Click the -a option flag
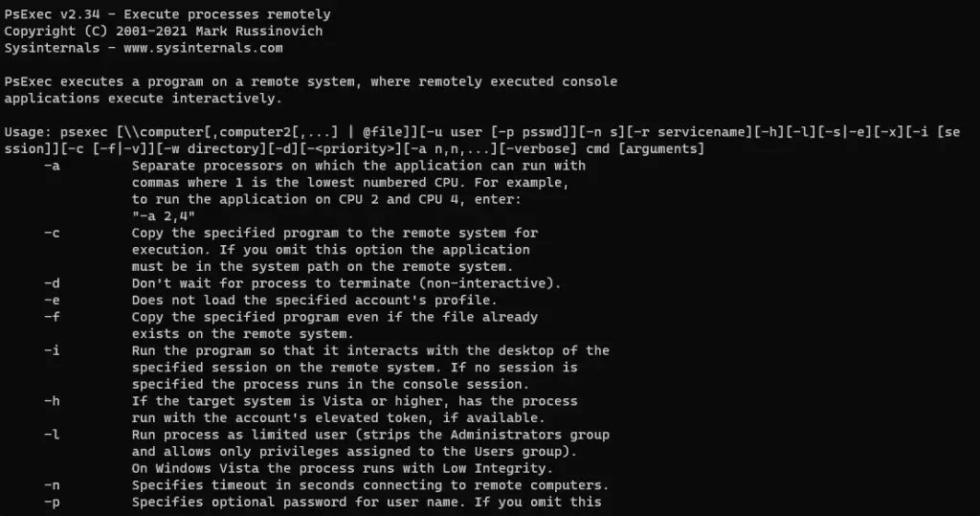 click(x=52, y=166)
